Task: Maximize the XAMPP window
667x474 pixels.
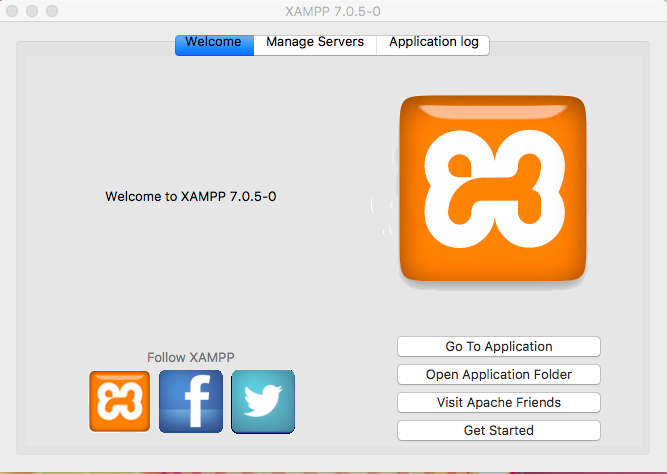Action: tap(52, 11)
